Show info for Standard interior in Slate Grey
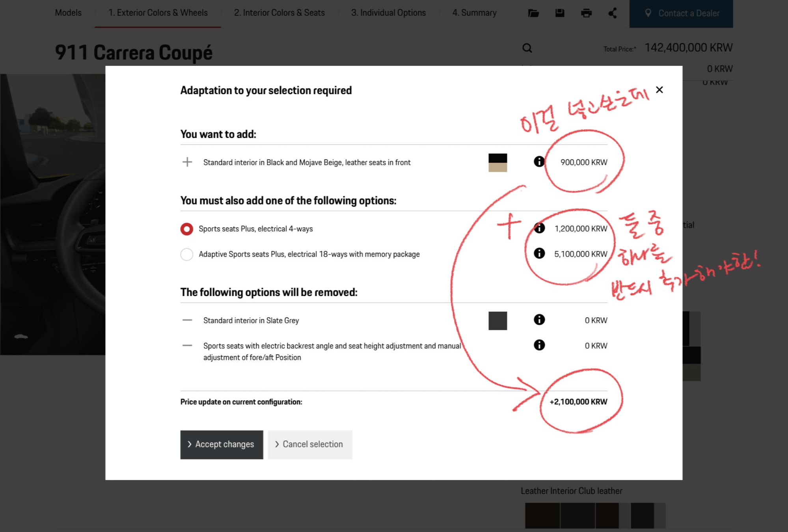This screenshot has height=532, width=788. 539,320
